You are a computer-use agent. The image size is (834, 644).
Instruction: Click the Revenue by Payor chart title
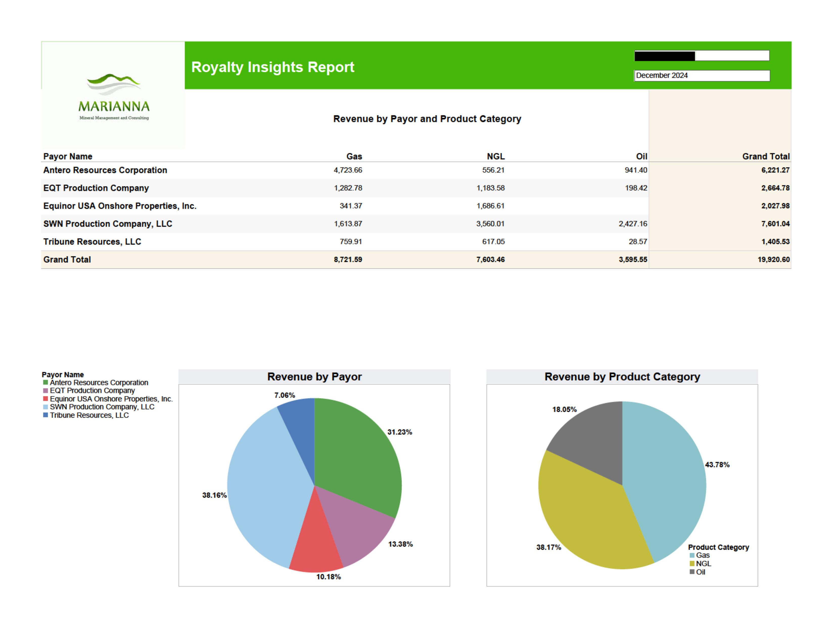(314, 377)
